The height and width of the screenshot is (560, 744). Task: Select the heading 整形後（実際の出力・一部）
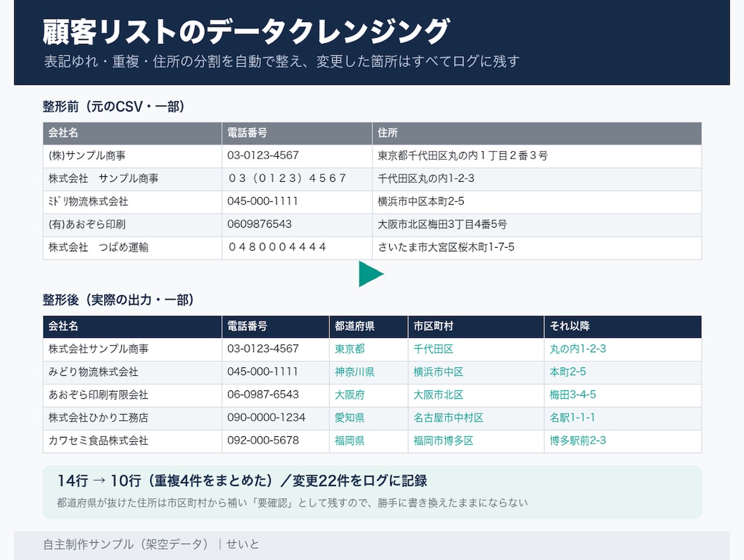[x=118, y=300]
